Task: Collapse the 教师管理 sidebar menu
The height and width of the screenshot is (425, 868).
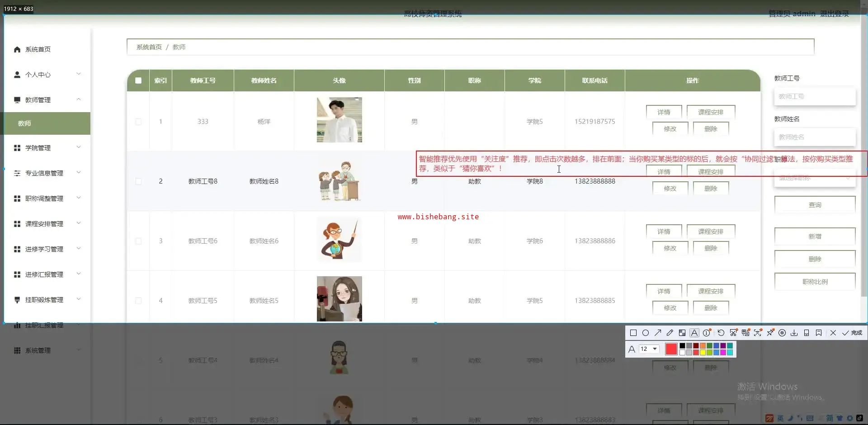Action: (47, 100)
